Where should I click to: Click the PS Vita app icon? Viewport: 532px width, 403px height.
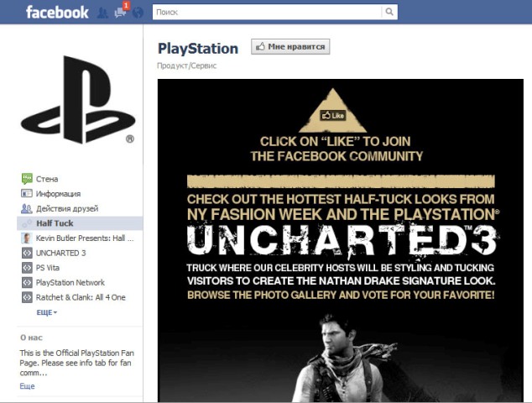point(27,268)
